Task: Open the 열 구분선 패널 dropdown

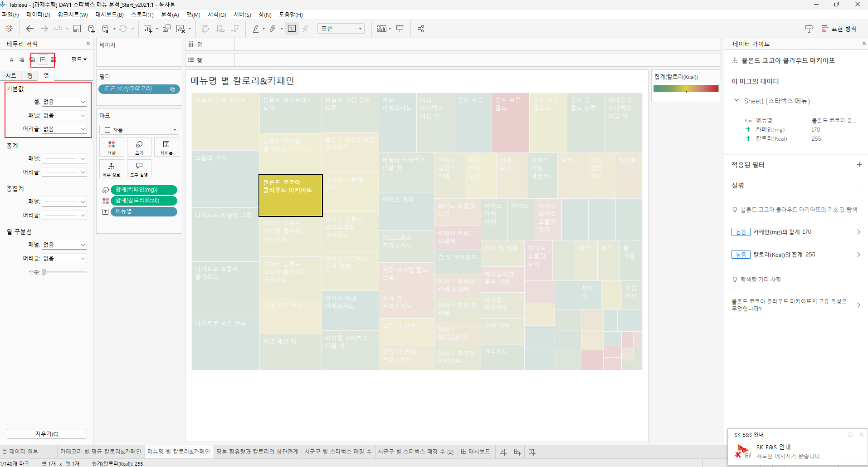Action: pyautogui.click(x=64, y=245)
